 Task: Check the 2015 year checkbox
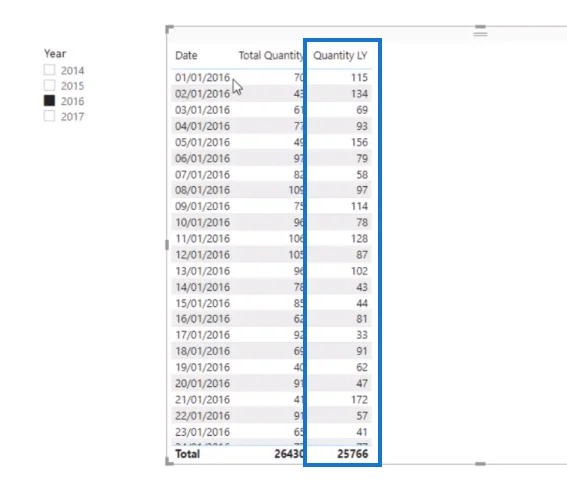pyautogui.click(x=50, y=85)
